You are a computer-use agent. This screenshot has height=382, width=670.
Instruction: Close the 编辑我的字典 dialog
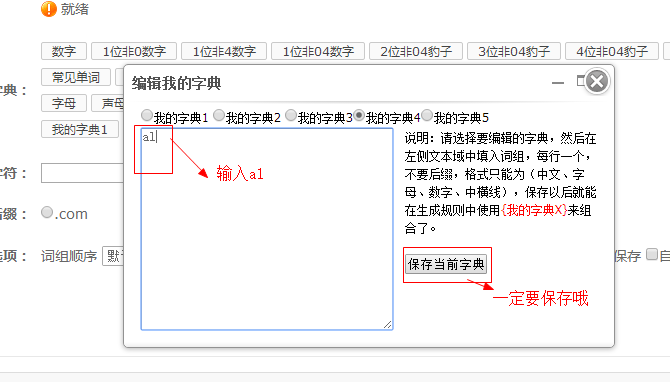pyautogui.click(x=597, y=81)
